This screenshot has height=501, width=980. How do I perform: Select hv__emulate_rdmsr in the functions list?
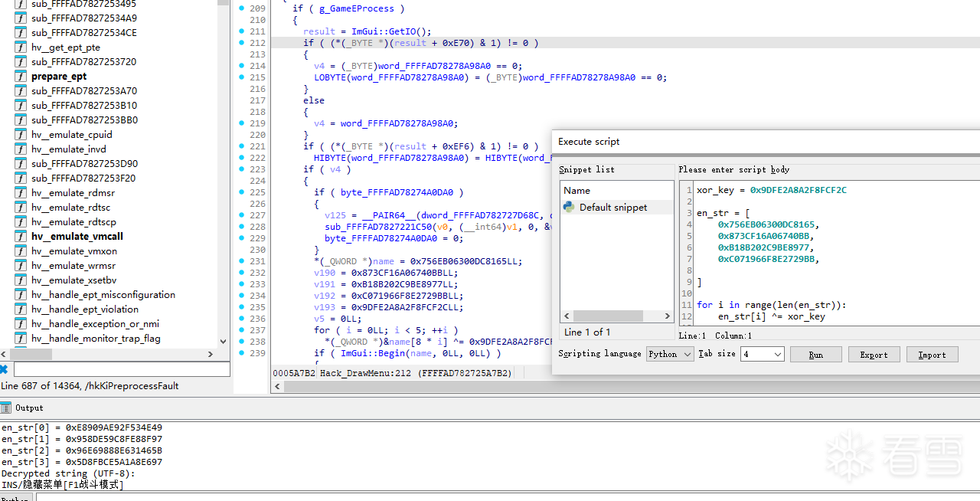[73, 193]
